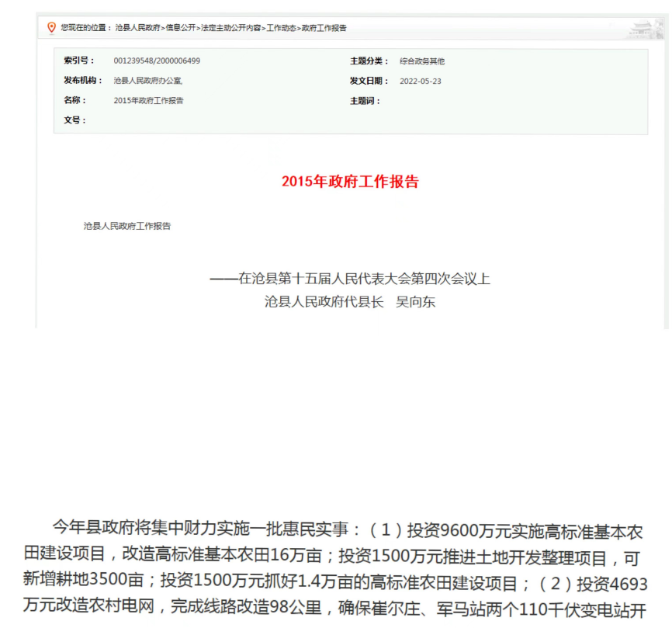The height and width of the screenshot is (628, 672).
Task: Open 沧县人民政府 breadcrumb link
Action: click(x=137, y=28)
